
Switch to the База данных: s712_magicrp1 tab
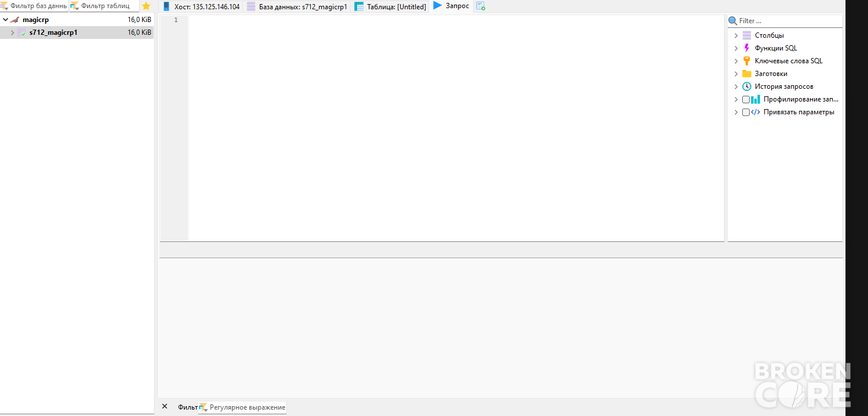click(296, 6)
